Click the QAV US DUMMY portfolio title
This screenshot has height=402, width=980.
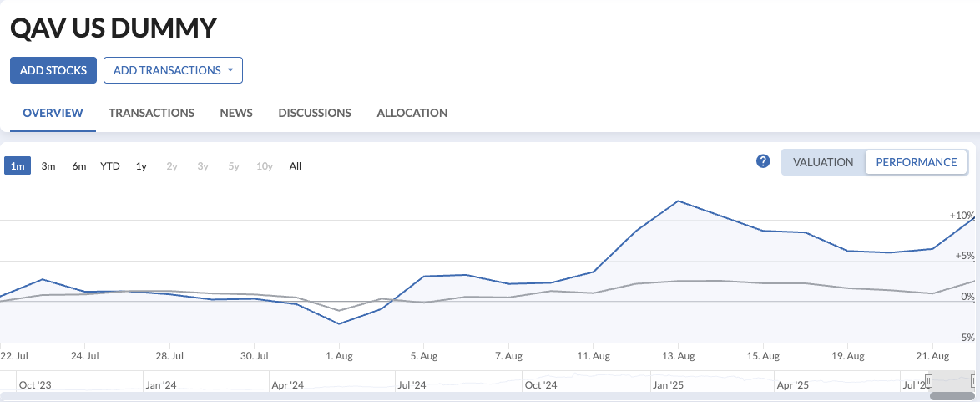point(114,28)
